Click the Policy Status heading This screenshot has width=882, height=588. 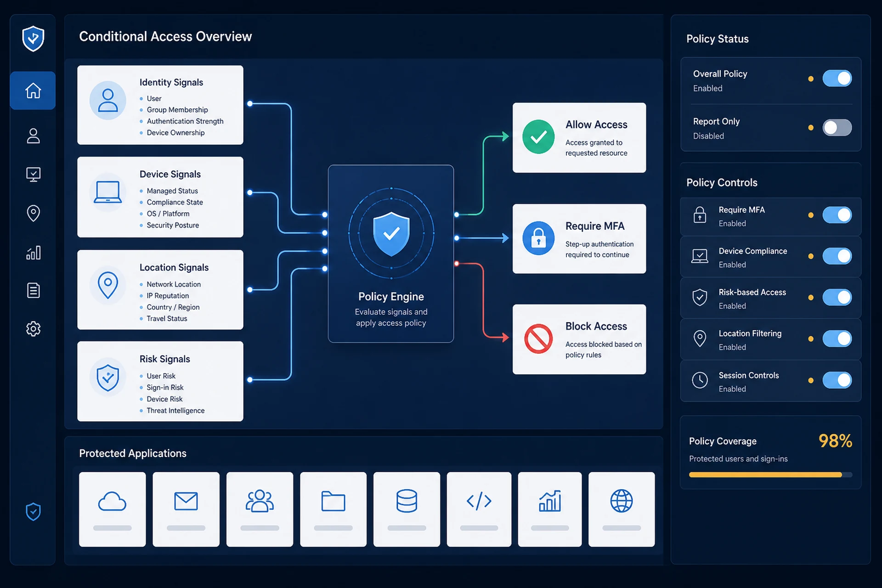[718, 39]
